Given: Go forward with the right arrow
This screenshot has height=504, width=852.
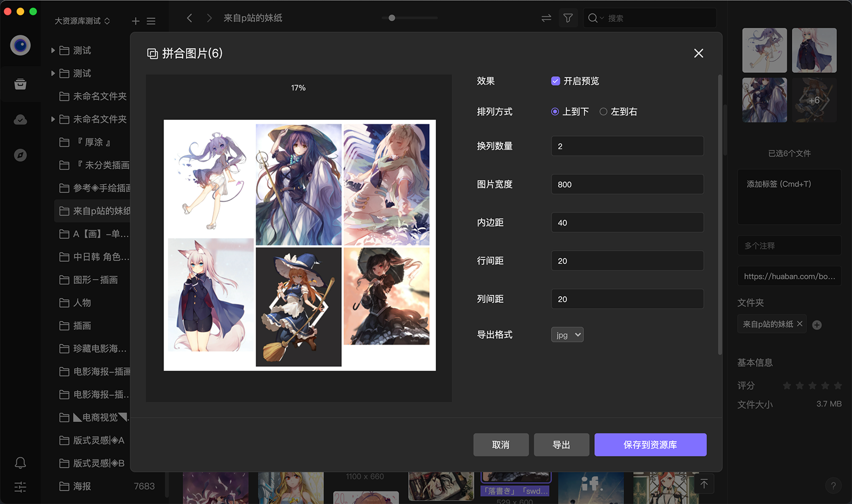Looking at the screenshot, I should (x=209, y=18).
